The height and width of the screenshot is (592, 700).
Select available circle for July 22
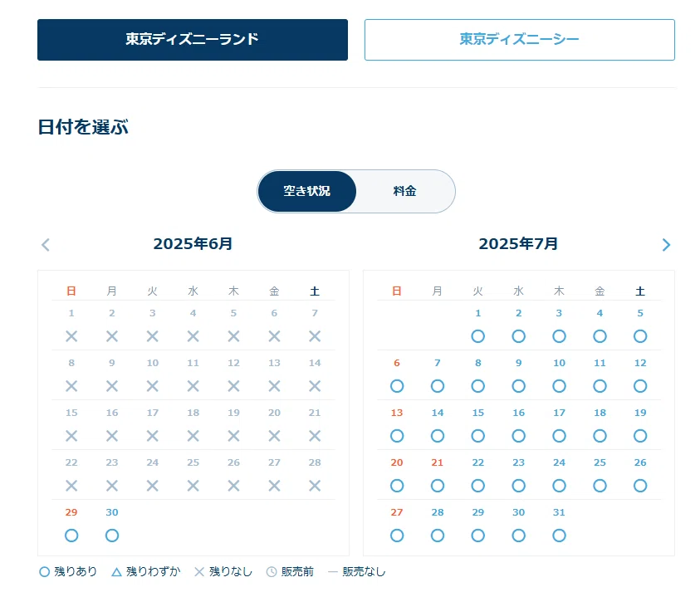tap(478, 486)
